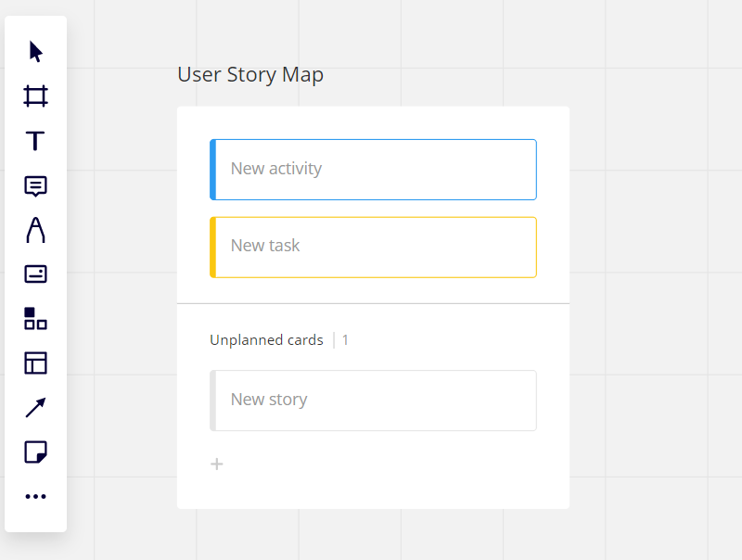Pick the Pen drawing tool

pos(35,229)
